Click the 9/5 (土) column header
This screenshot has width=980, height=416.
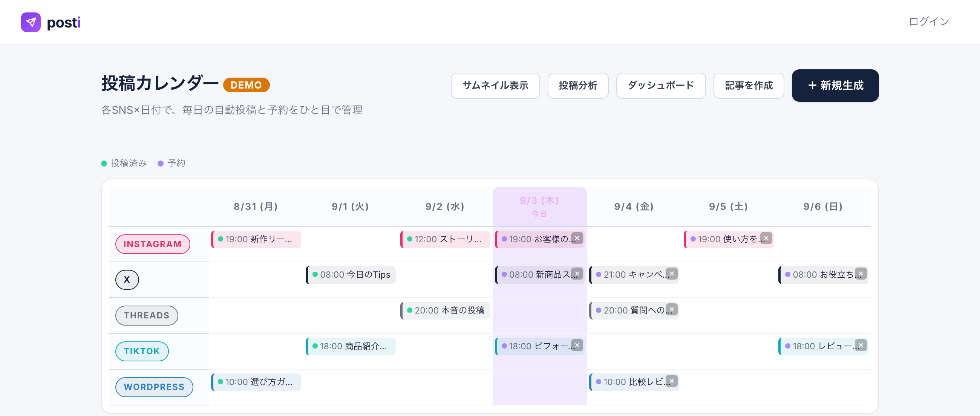[x=729, y=206]
